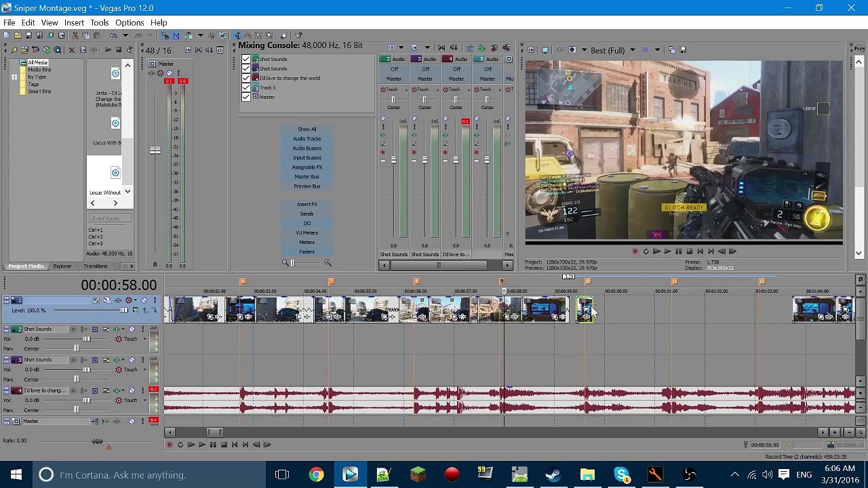Viewport: 868px width, 488px height.
Task: Uncheck second Shot Sounds in mixing console list
Action: tap(246, 68)
